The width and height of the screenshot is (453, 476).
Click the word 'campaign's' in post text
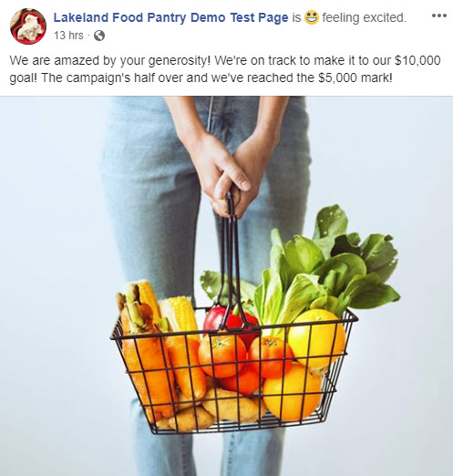click(98, 78)
